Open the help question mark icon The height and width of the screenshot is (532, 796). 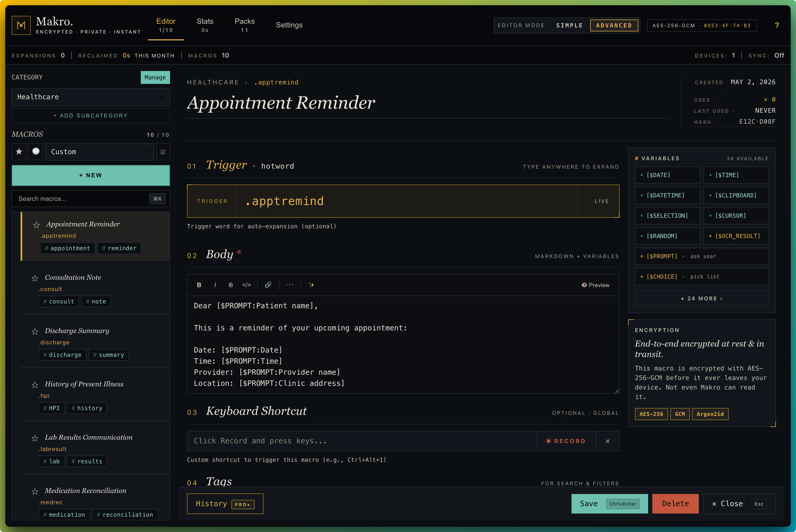coord(777,25)
